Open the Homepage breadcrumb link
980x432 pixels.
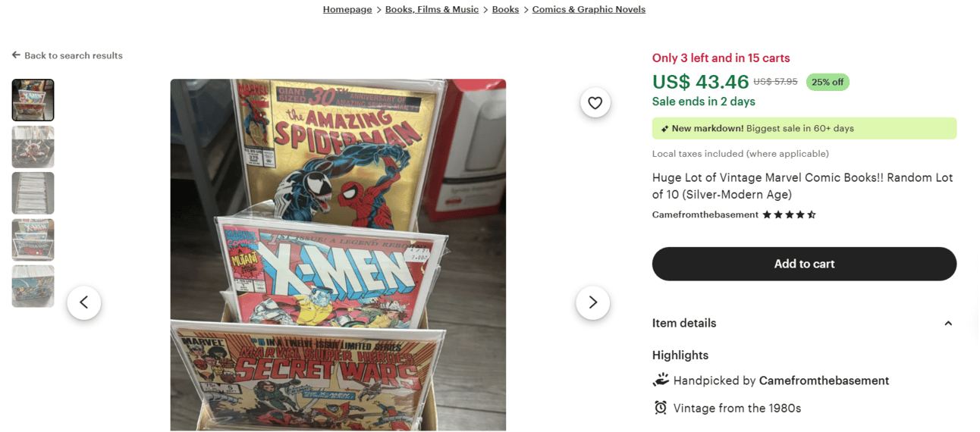347,10
